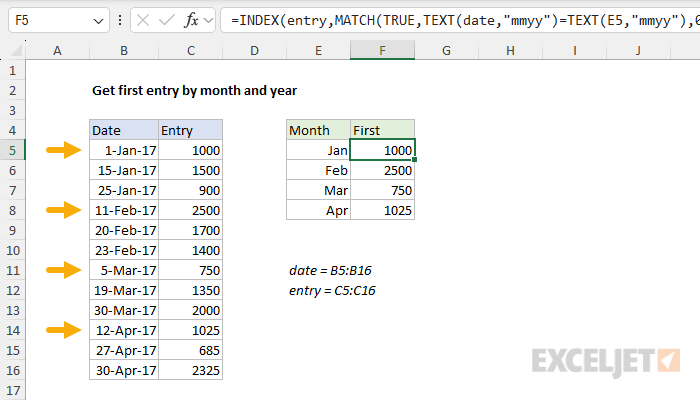The height and width of the screenshot is (400, 700).
Task: Click entry value 900
Action: (191, 191)
